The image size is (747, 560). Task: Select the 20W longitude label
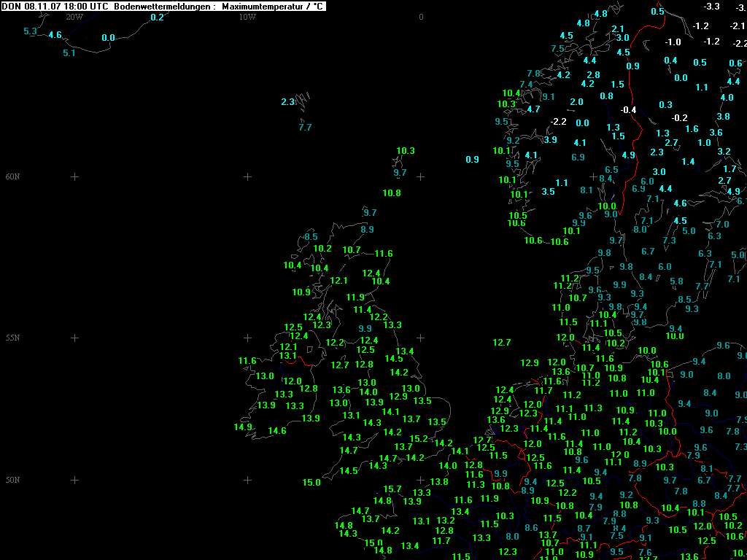click(74, 17)
